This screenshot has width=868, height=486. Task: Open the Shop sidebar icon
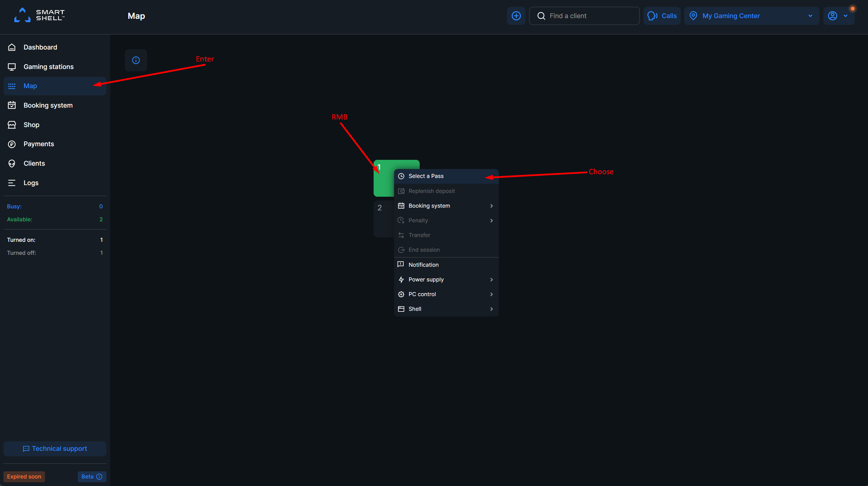(x=12, y=124)
